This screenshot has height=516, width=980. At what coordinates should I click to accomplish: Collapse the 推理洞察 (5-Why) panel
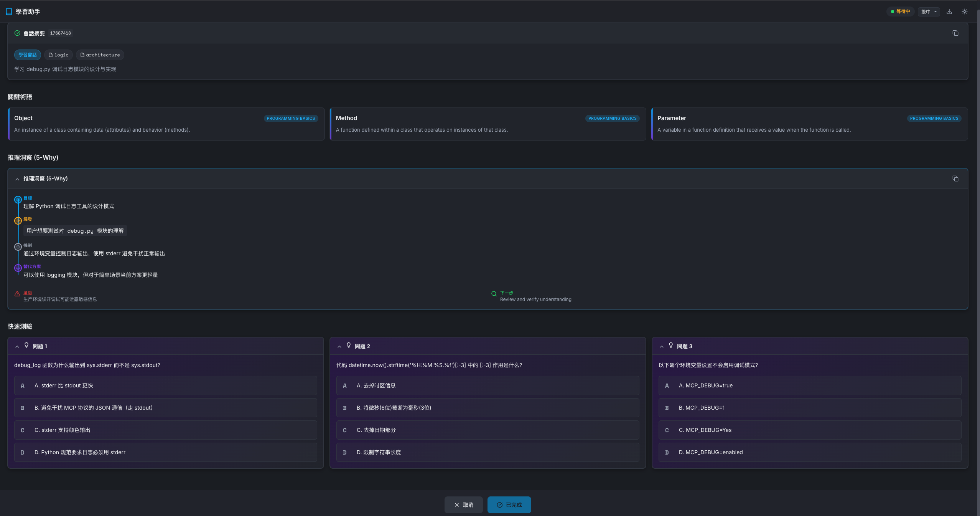pos(17,179)
